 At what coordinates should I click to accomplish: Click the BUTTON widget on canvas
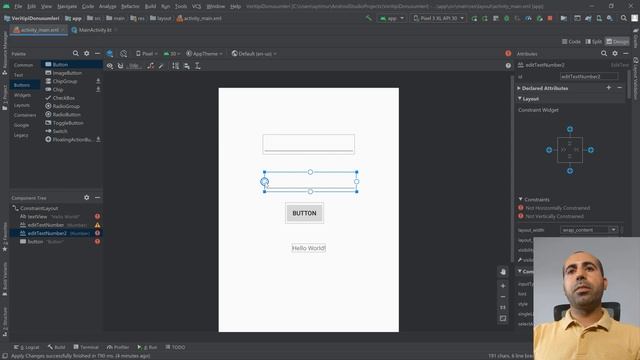[304, 213]
